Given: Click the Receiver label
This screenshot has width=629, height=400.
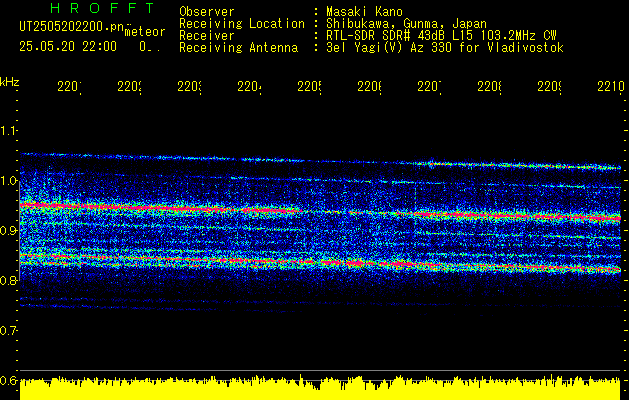Looking at the screenshot, I should coord(207,36).
